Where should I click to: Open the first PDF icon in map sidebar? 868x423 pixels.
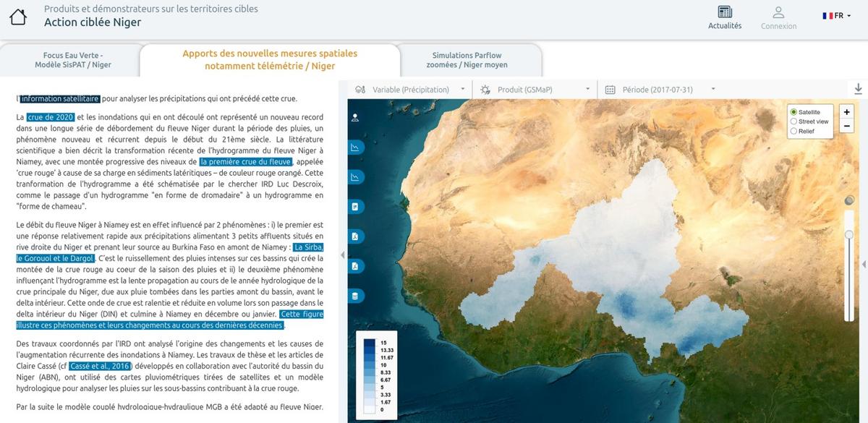click(x=355, y=236)
